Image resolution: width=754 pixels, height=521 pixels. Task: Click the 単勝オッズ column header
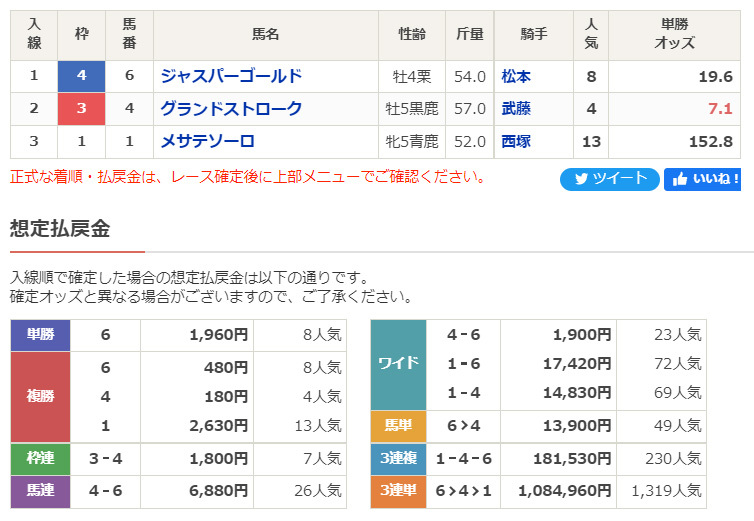674,34
